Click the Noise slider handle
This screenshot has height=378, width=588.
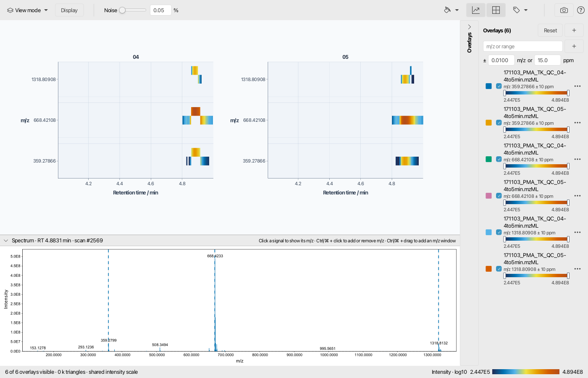122,10
